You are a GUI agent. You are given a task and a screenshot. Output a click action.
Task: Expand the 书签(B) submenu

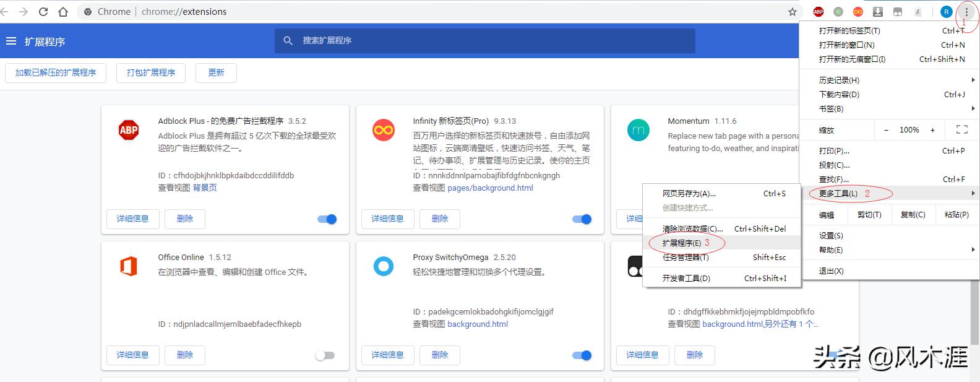(891, 108)
